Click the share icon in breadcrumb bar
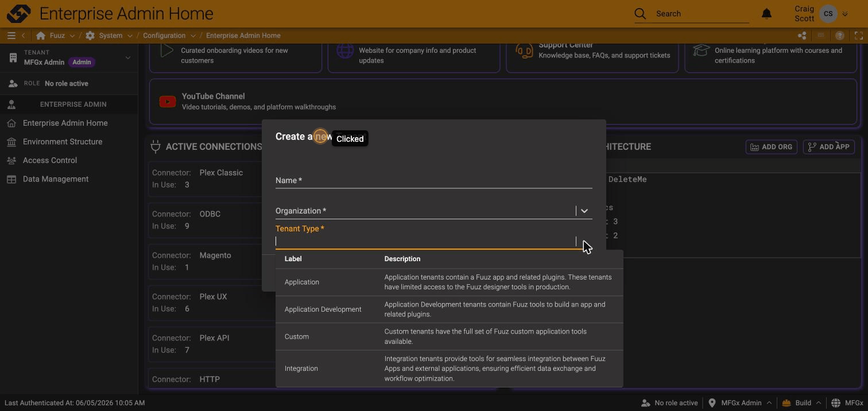 [x=802, y=36]
